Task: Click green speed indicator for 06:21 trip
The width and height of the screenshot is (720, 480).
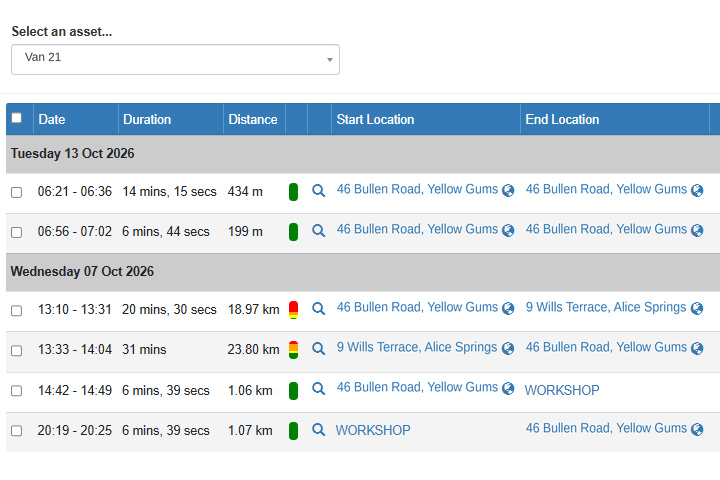Action: click(293, 192)
